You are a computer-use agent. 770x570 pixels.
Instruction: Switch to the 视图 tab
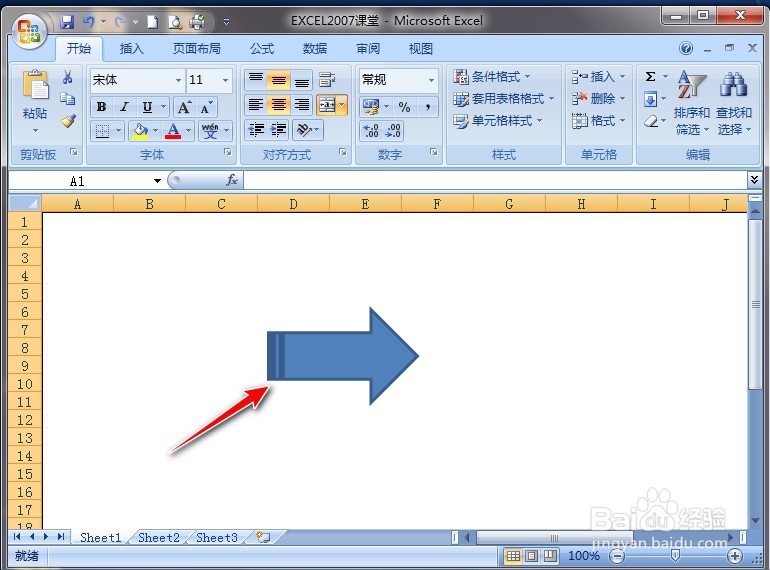pos(421,49)
